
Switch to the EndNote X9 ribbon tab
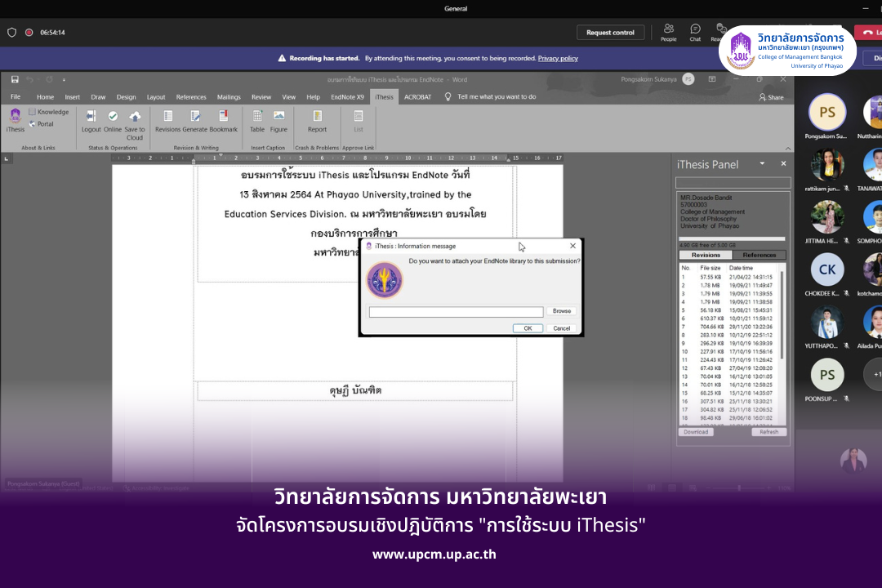pyautogui.click(x=348, y=97)
